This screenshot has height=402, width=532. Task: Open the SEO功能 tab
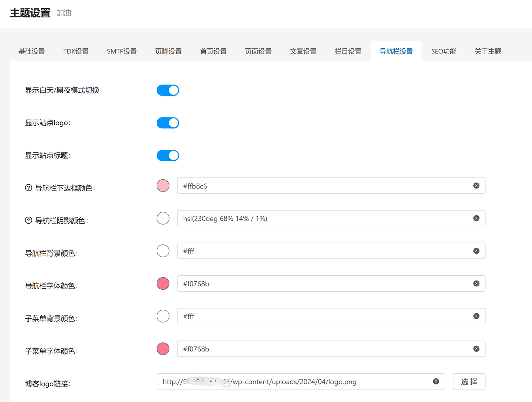tap(444, 51)
